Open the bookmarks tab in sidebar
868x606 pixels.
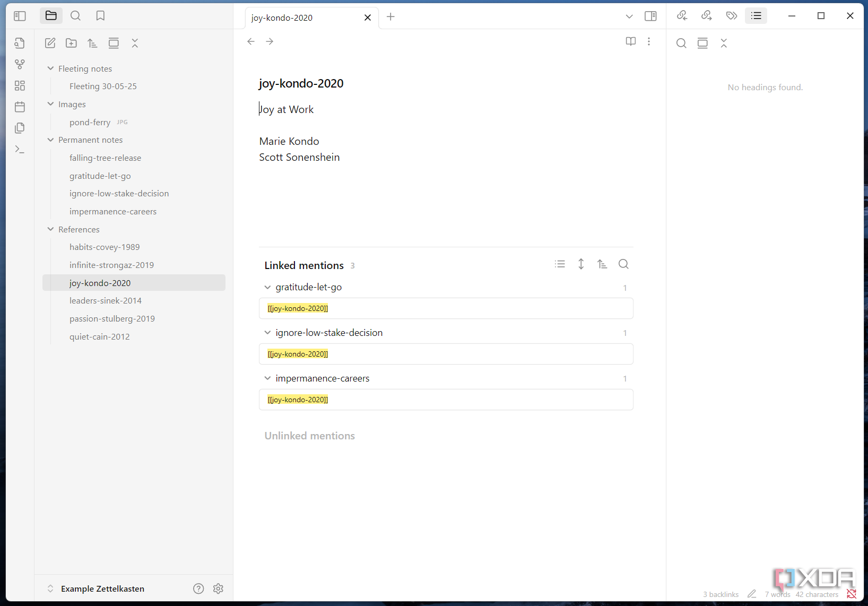coord(100,16)
